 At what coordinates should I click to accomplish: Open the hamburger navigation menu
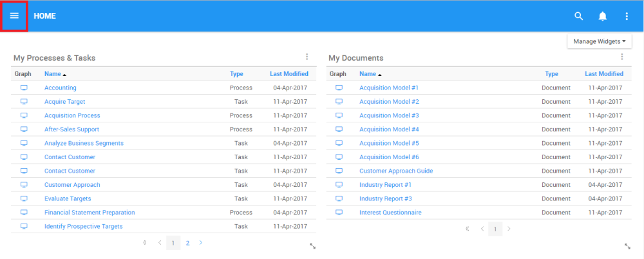tap(14, 16)
